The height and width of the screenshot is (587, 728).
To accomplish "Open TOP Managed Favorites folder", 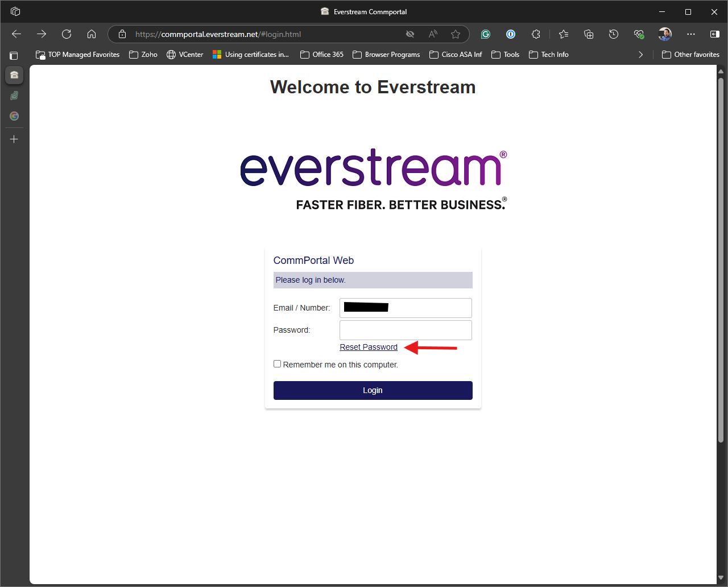I will [77, 55].
